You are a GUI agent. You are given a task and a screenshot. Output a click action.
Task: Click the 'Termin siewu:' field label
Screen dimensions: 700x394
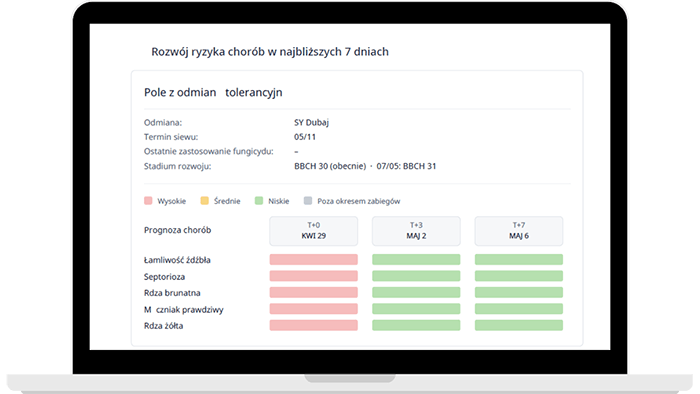pyautogui.click(x=171, y=137)
